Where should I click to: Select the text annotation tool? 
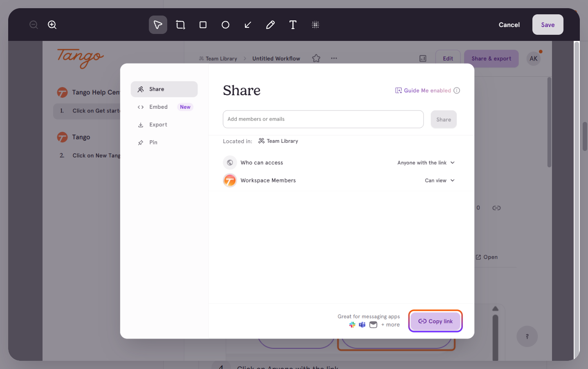(293, 25)
